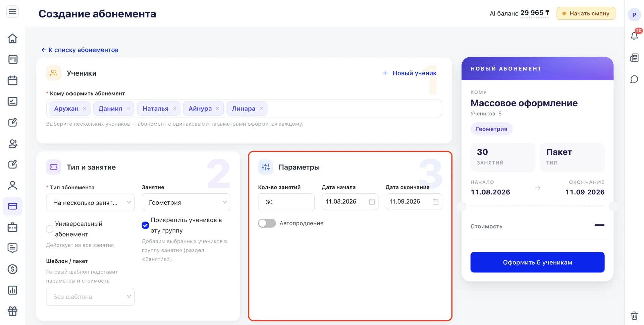Open calendar picker for Дата окончания
644x325 pixels.
click(x=435, y=202)
